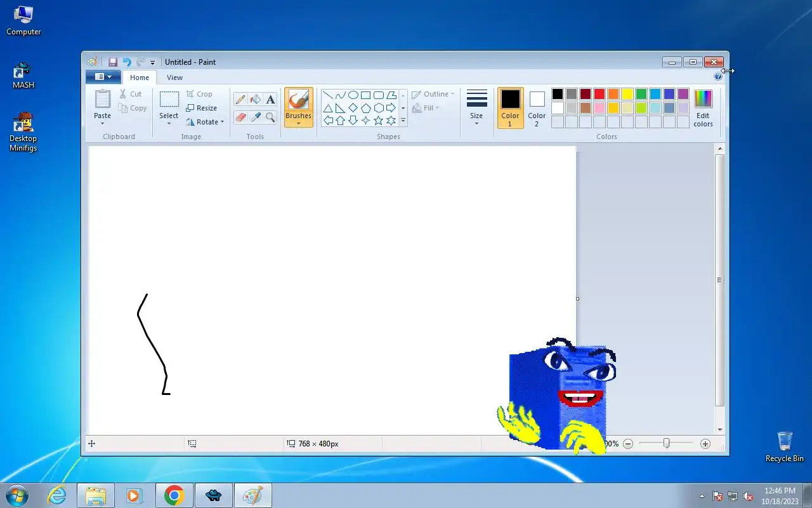Viewport: 812px width, 508px height.
Task: Open the Brushes dropdown arrow
Action: pos(299,123)
